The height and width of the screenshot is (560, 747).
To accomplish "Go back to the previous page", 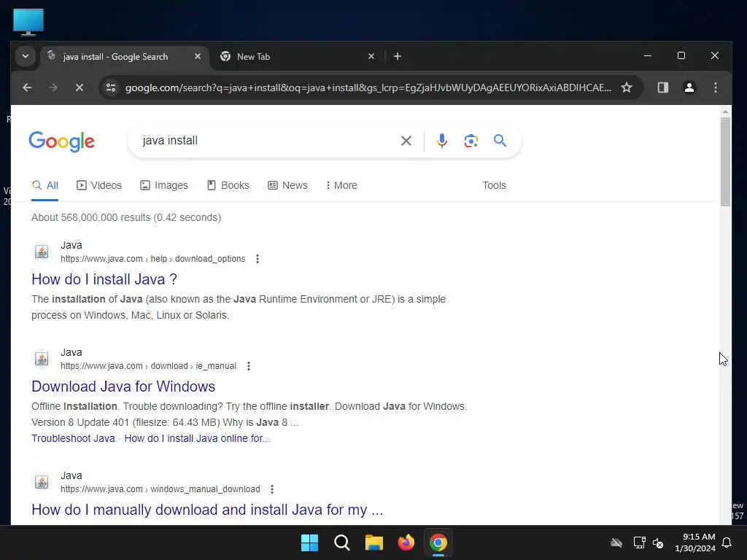I will coord(27,87).
